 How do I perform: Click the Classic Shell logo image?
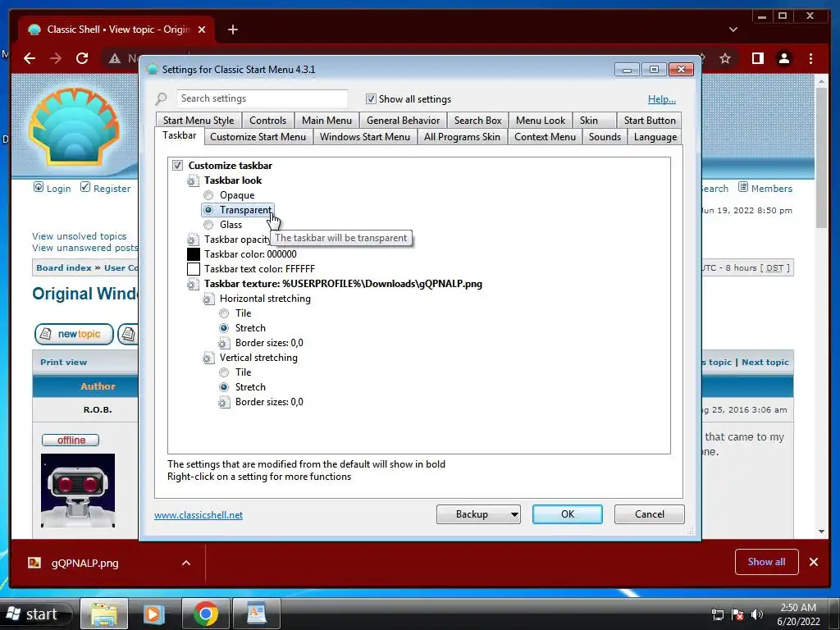(x=74, y=126)
